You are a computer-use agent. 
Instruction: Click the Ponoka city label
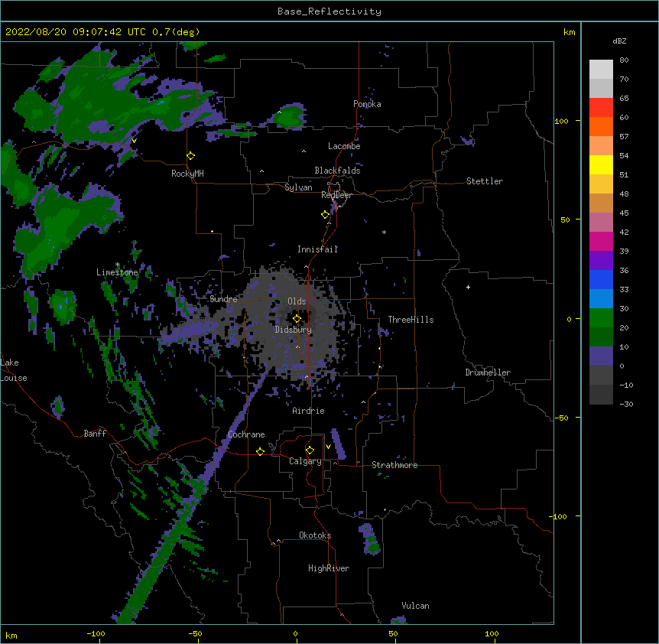[x=367, y=104]
